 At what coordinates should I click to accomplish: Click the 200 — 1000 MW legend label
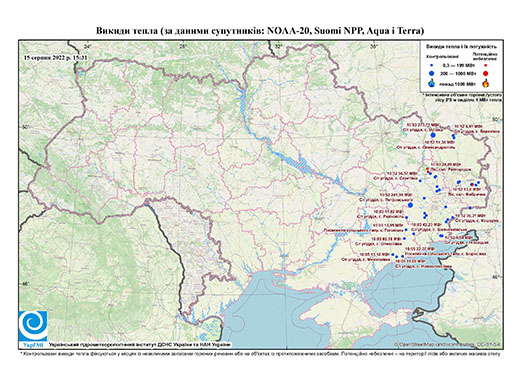coord(457,73)
